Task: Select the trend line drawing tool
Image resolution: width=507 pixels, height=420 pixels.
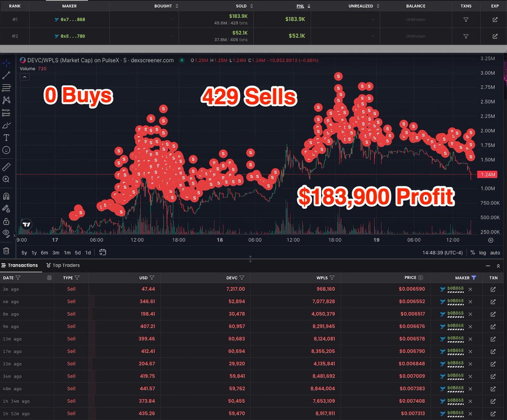Action: click(x=6, y=76)
